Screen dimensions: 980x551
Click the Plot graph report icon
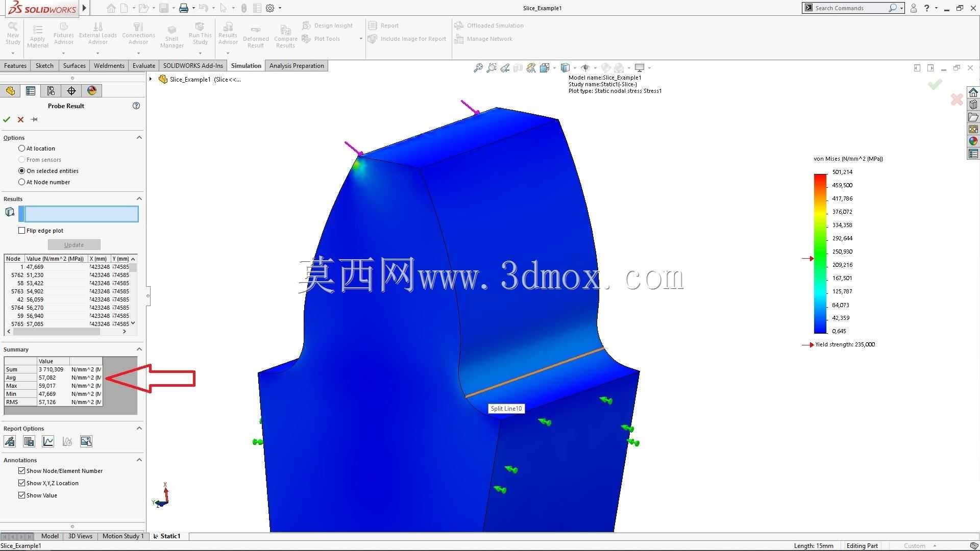click(x=48, y=441)
